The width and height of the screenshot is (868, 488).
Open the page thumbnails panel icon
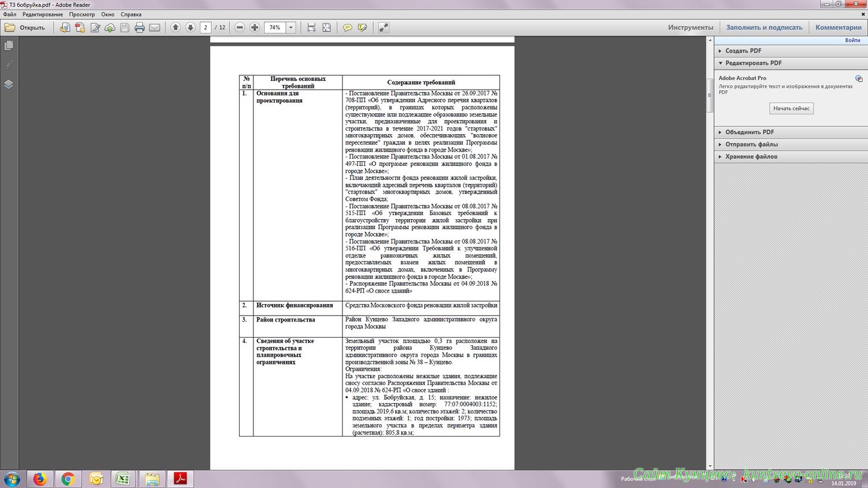point(9,45)
